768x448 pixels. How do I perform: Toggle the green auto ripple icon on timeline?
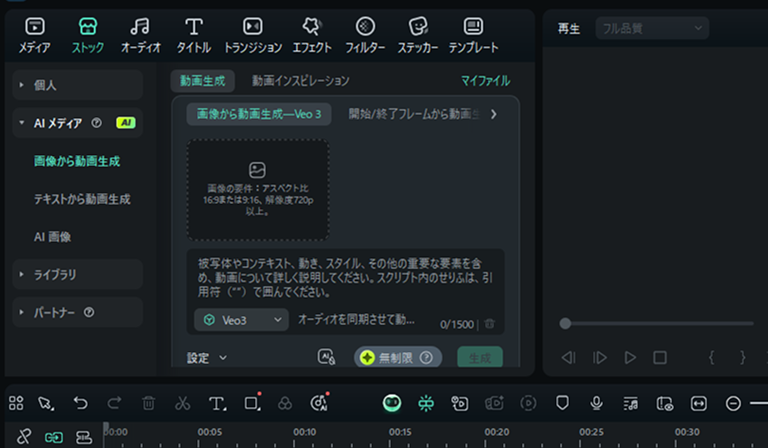pos(53,437)
